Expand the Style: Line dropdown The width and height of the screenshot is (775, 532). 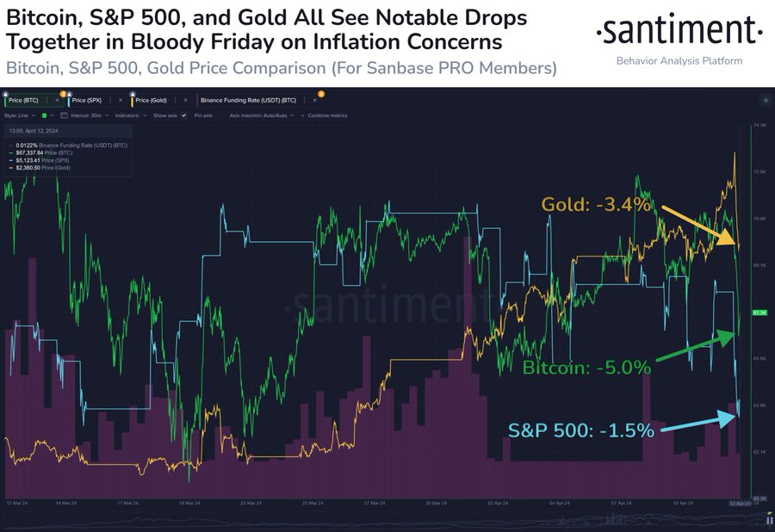click(x=20, y=115)
